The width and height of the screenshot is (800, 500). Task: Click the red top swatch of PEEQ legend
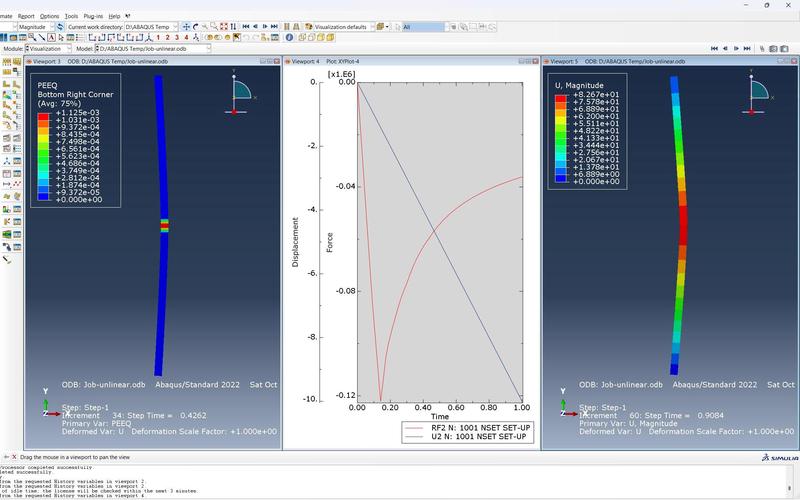(43, 116)
